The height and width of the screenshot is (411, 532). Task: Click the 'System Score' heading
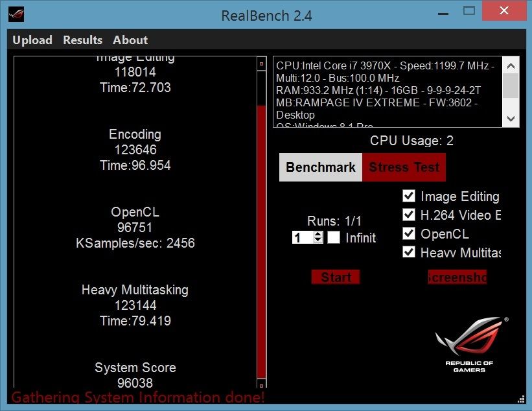(x=135, y=368)
